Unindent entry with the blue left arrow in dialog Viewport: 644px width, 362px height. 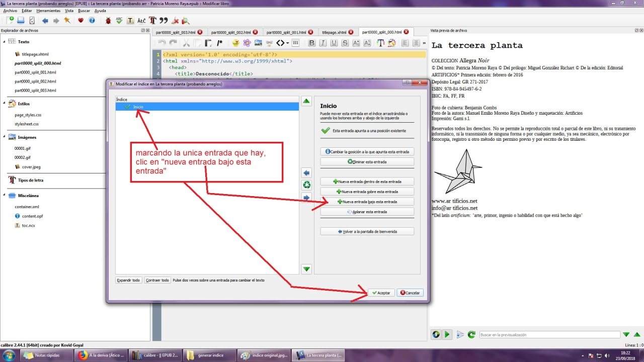tap(306, 173)
